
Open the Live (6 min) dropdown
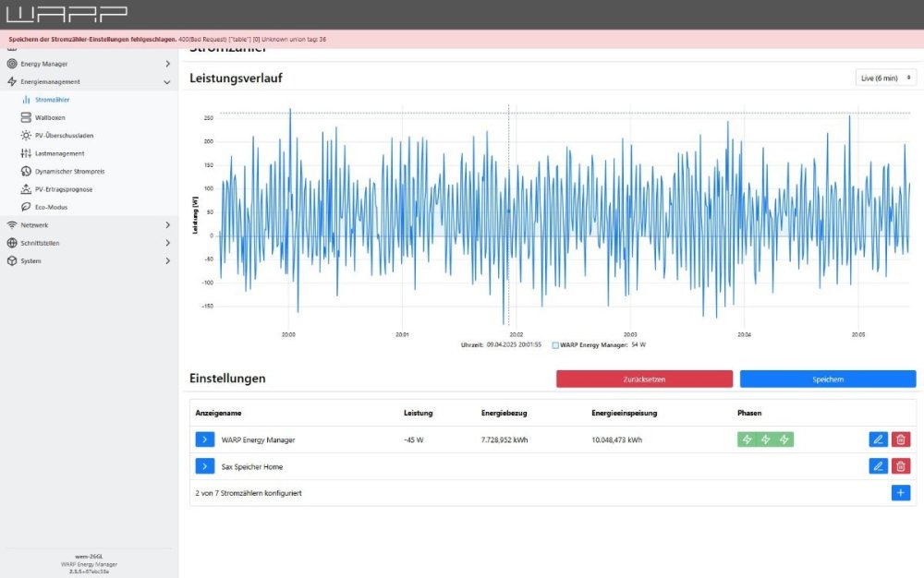(885, 78)
